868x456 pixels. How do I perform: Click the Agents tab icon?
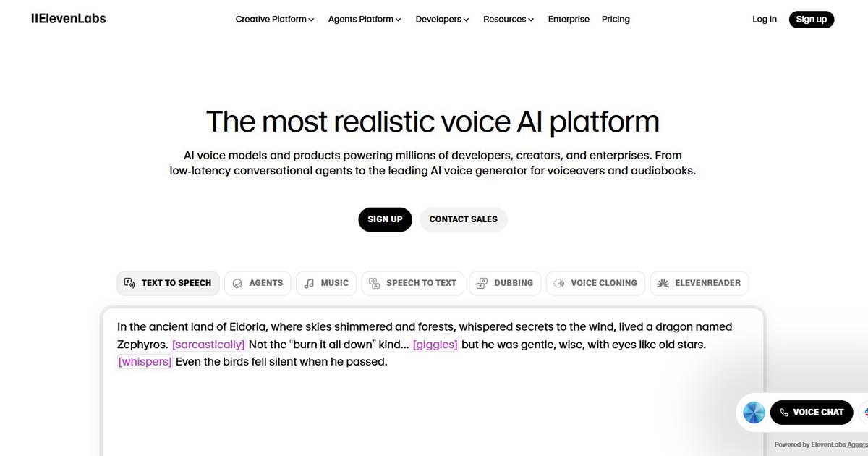pos(237,283)
